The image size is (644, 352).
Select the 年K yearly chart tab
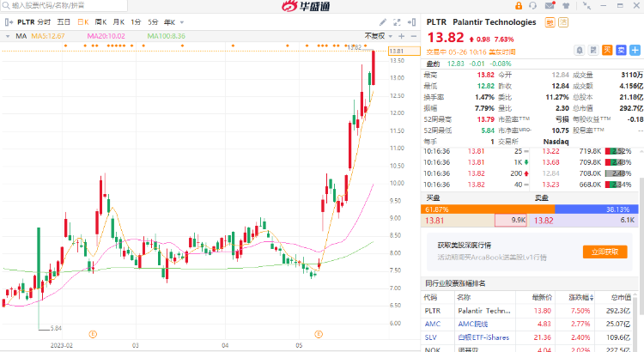[170, 22]
